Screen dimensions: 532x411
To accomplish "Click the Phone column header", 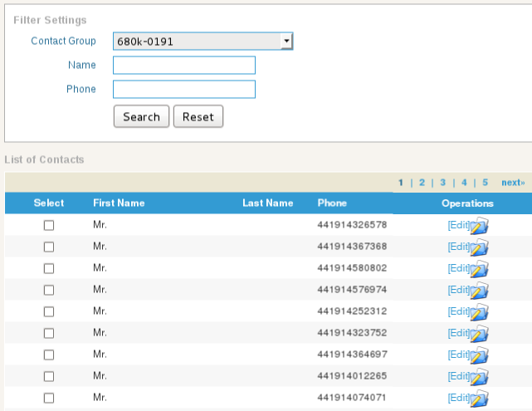I will click(x=332, y=203).
